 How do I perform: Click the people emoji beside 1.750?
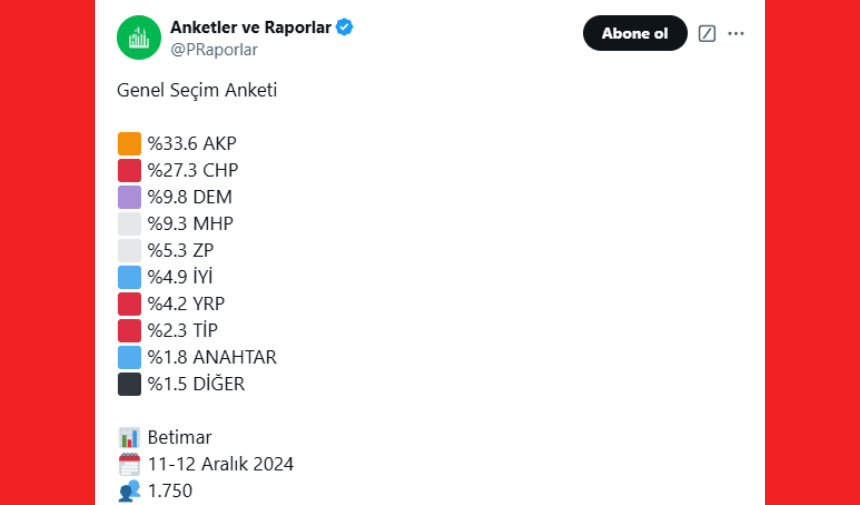(x=129, y=491)
